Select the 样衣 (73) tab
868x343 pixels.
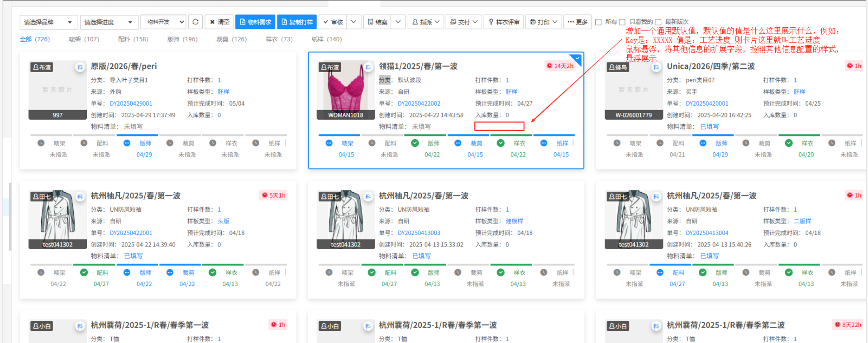pos(279,39)
